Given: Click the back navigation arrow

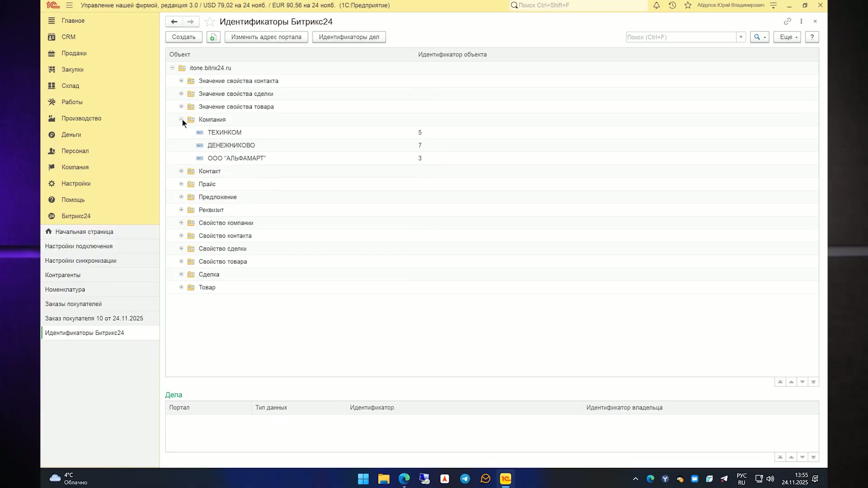Looking at the screenshot, I should (x=174, y=22).
